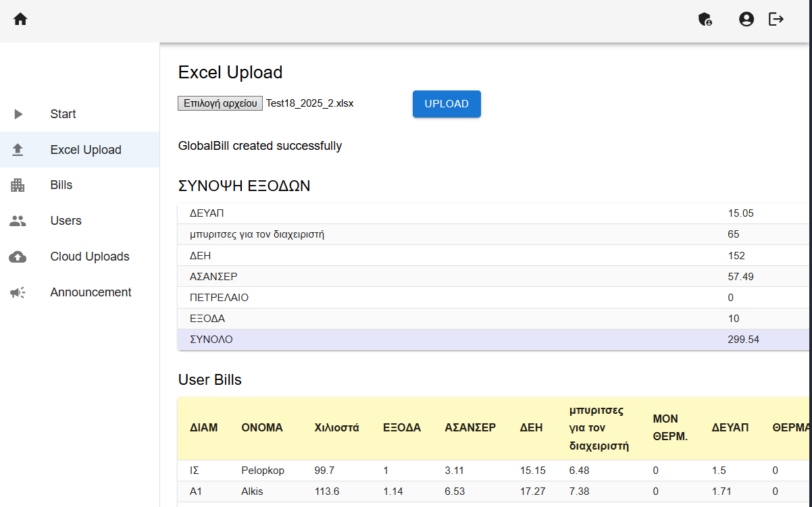812x507 pixels.
Task: Click the Cloud Uploads cloud icon
Action: tap(18, 257)
